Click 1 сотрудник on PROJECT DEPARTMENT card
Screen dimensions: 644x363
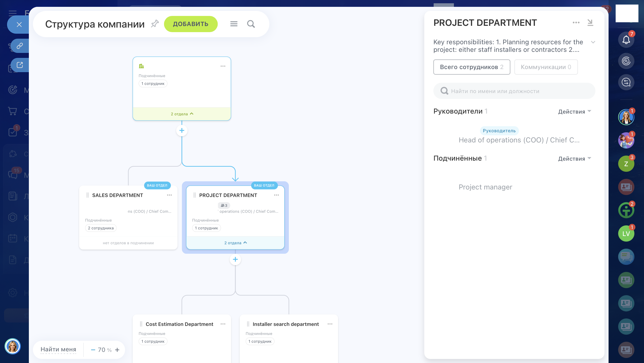206,228
